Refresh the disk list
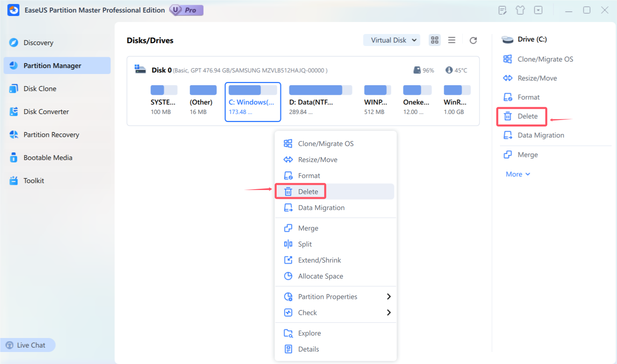This screenshot has width=617, height=364. (x=473, y=40)
